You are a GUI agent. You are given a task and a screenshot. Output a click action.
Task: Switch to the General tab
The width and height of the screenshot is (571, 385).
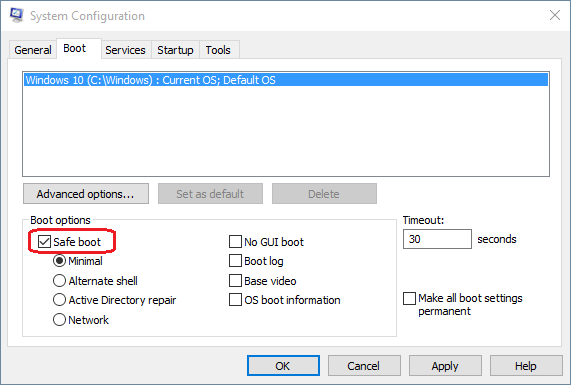[33, 50]
